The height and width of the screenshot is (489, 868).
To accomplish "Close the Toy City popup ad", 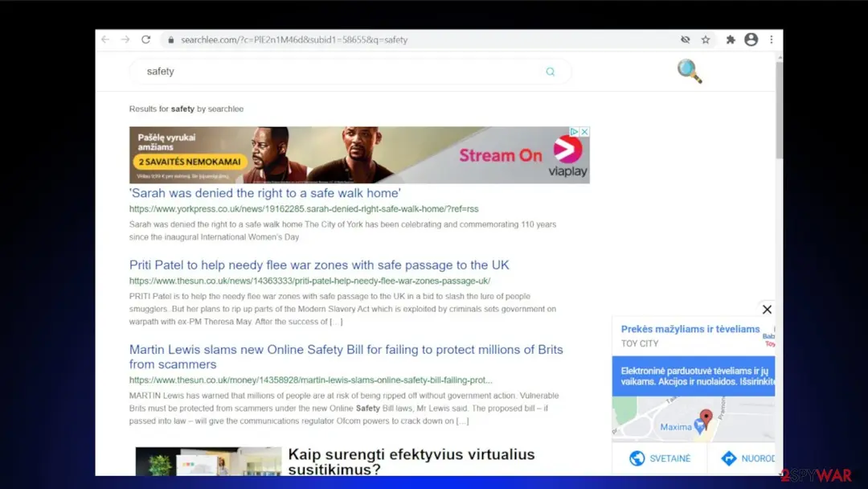I will pos(767,309).
